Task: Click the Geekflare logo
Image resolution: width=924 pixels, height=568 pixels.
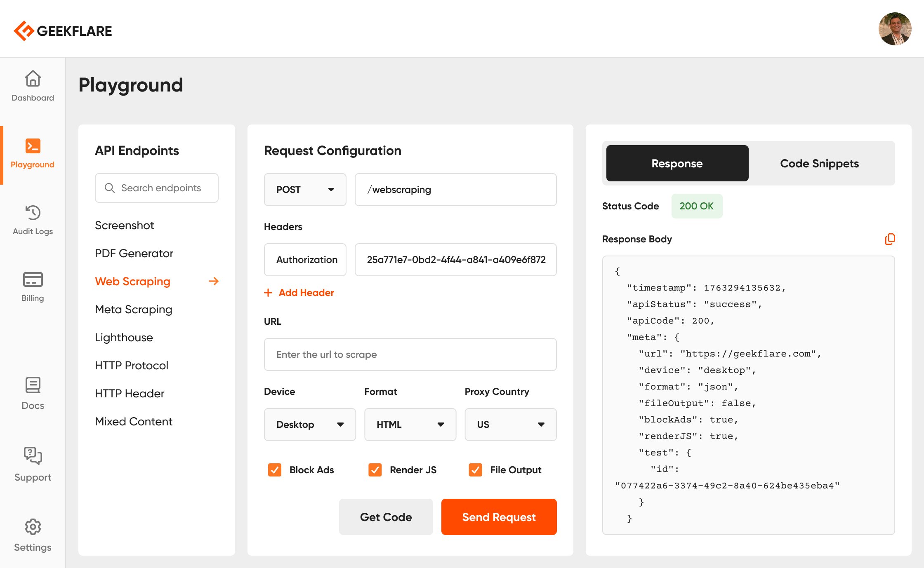Action: pyautogui.click(x=63, y=30)
